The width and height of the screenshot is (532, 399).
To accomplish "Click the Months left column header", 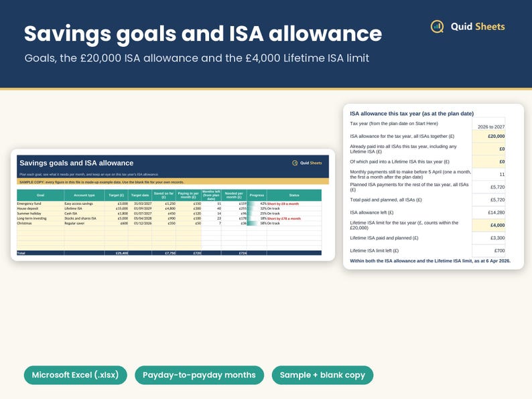I will click(x=211, y=195).
